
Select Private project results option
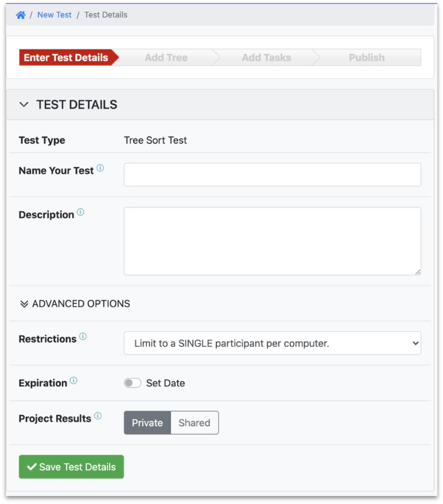click(x=147, y=423)
